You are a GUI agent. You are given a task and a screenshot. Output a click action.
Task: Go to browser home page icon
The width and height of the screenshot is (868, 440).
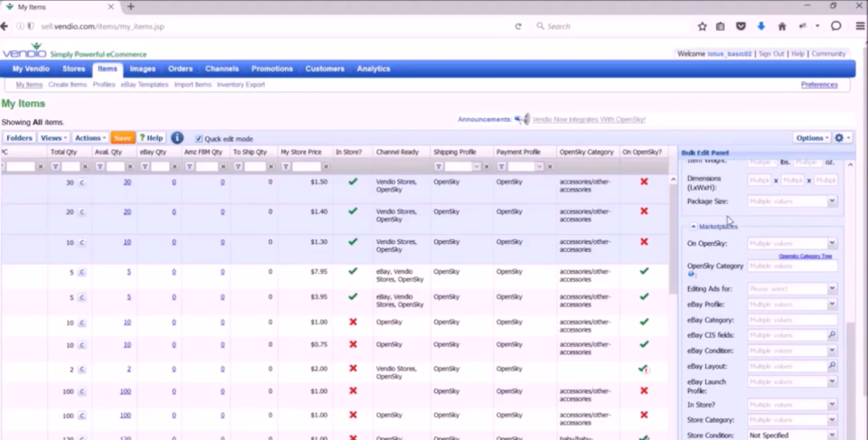coord(782,26)
